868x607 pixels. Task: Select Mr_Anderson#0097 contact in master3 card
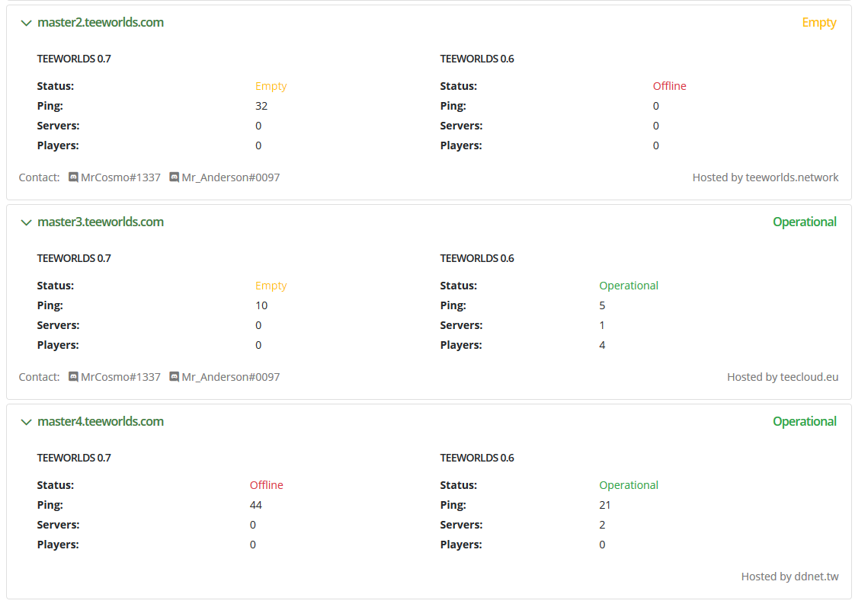(231, 377)
